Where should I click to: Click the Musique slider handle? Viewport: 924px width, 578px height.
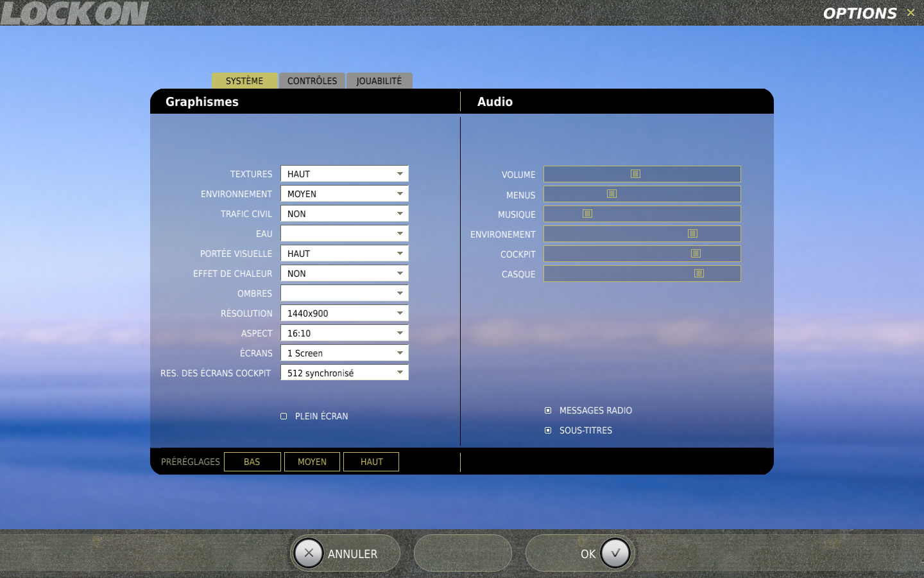[587, 214]
